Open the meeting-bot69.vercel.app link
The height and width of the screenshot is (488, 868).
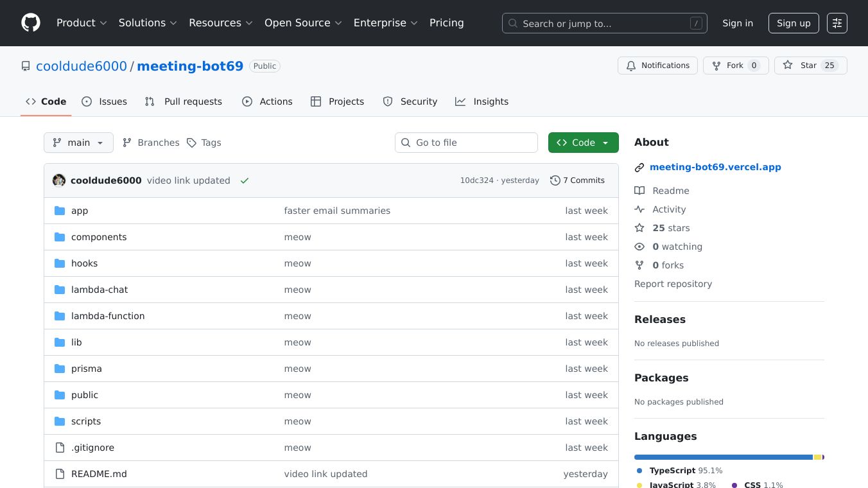coord(715,167)
